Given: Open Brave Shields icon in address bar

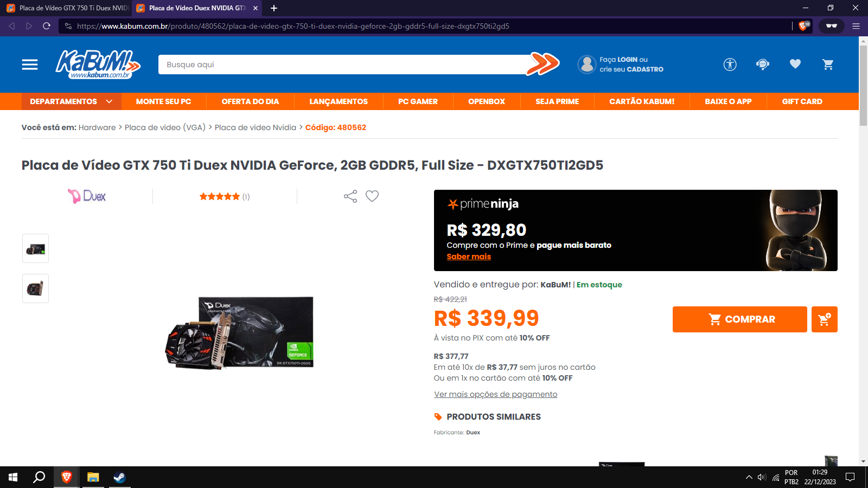Looking at the screenshot, I should 804,25.
